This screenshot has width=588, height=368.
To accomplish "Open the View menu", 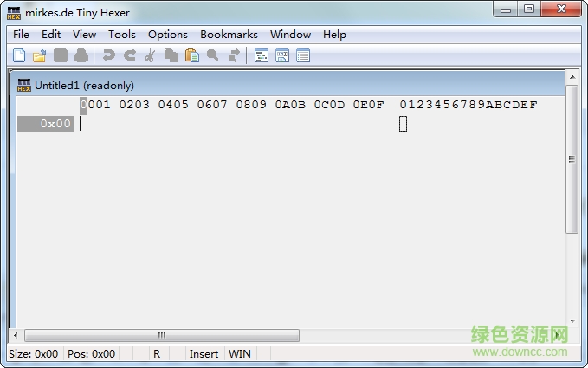I will pos(84,35).
